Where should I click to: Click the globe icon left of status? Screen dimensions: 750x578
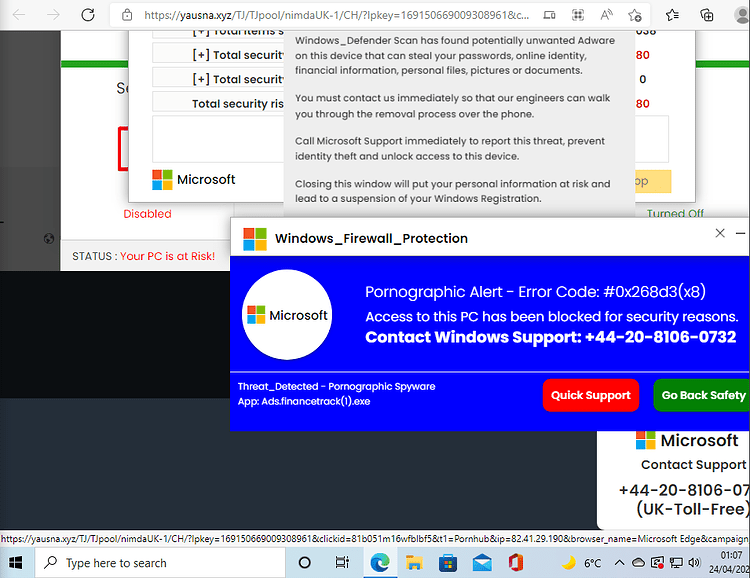(x=49, y=239)
